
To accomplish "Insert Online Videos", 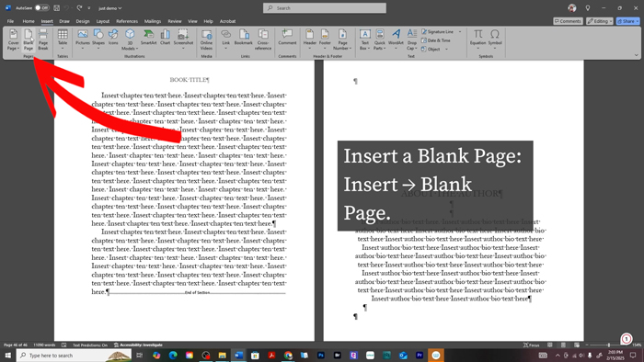I will pyautogui.click(x=206, y=40).
